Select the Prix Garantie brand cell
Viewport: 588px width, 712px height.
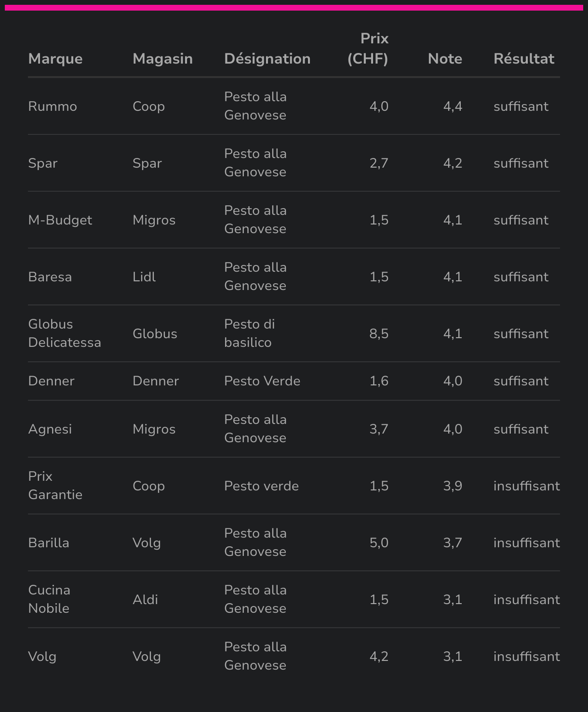click(x=55, y=486)
